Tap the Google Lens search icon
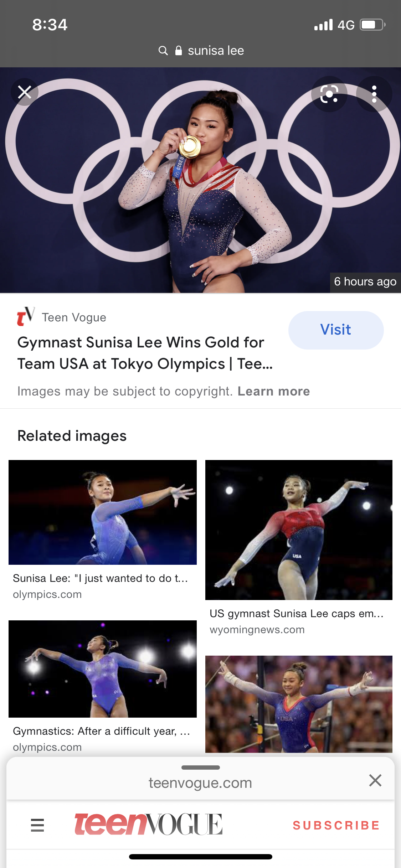This screenshot has width=401, height=868. point(329,94)
